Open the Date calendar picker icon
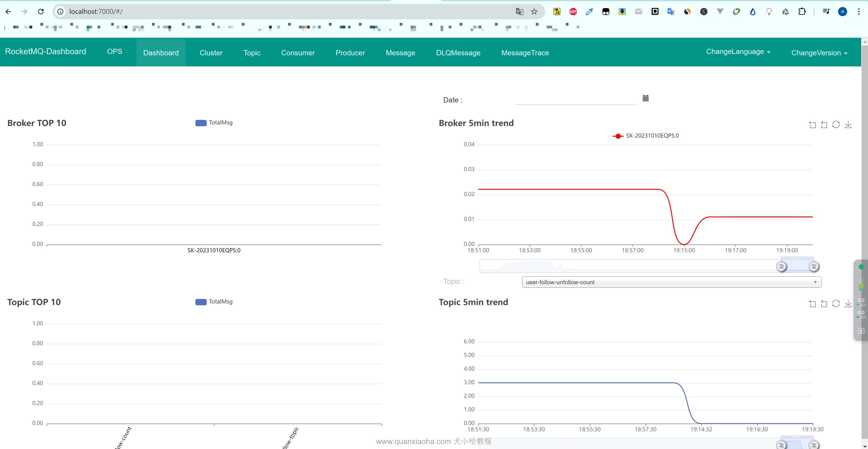The image size is (868, 449). 645,98
